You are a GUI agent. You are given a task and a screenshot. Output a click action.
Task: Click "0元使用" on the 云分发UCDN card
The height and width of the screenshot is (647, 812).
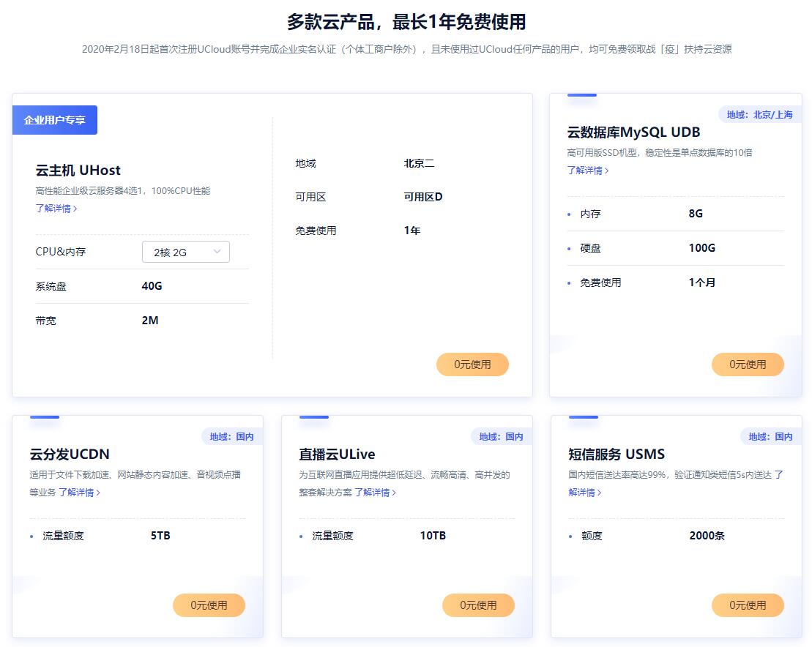click(x=209, y=605)
